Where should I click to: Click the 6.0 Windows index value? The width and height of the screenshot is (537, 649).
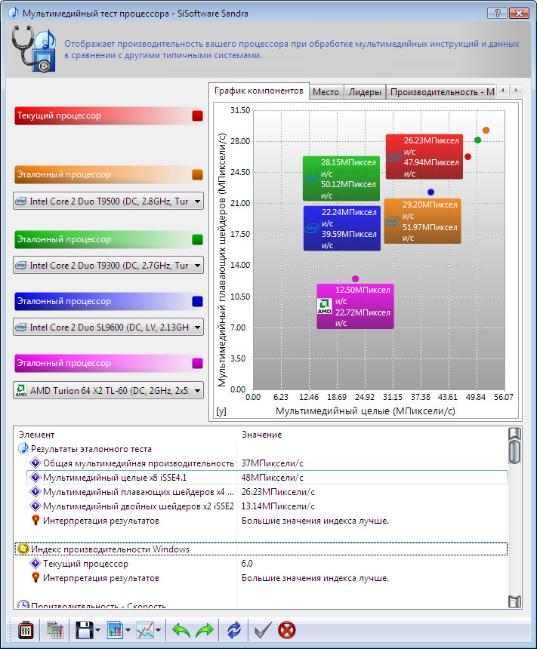tap(247, 563)
